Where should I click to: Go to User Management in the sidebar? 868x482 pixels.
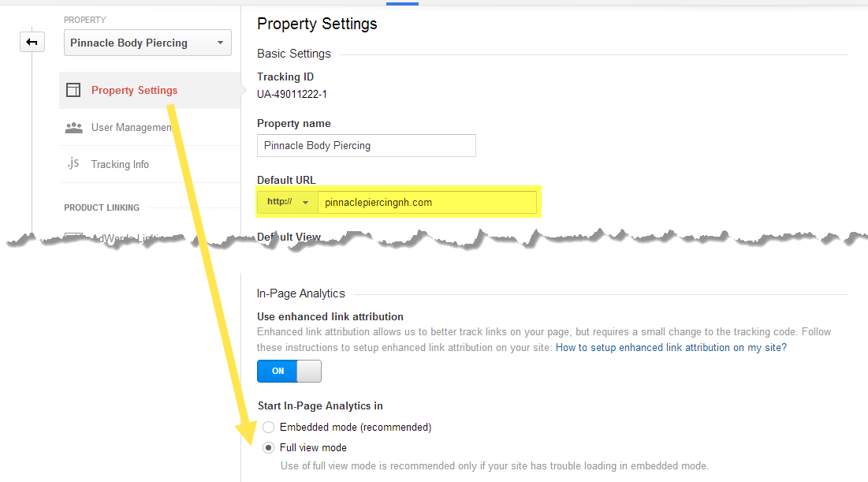pos(131,128)
